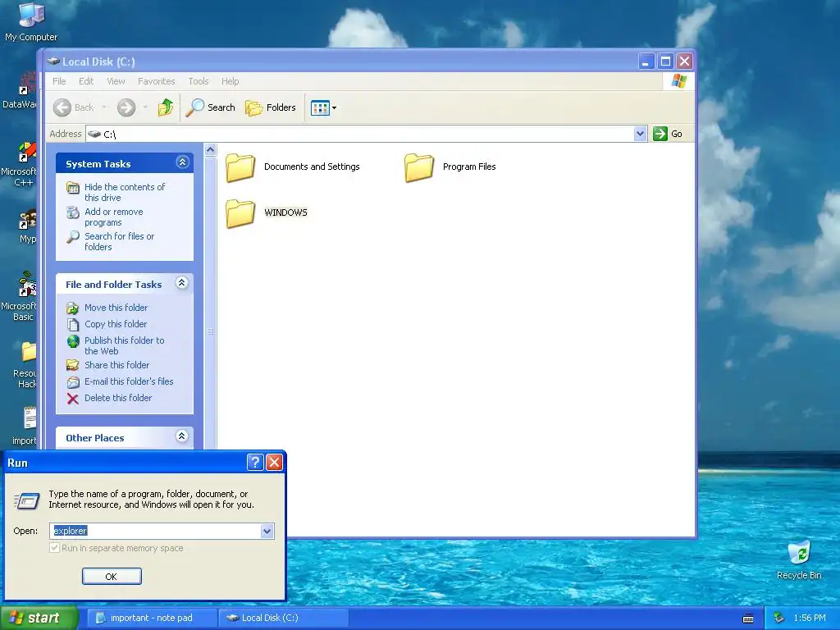Open the Favorites menu
Image resolution: width=840 pixels, height=630 pixels.
coord(157,81)
